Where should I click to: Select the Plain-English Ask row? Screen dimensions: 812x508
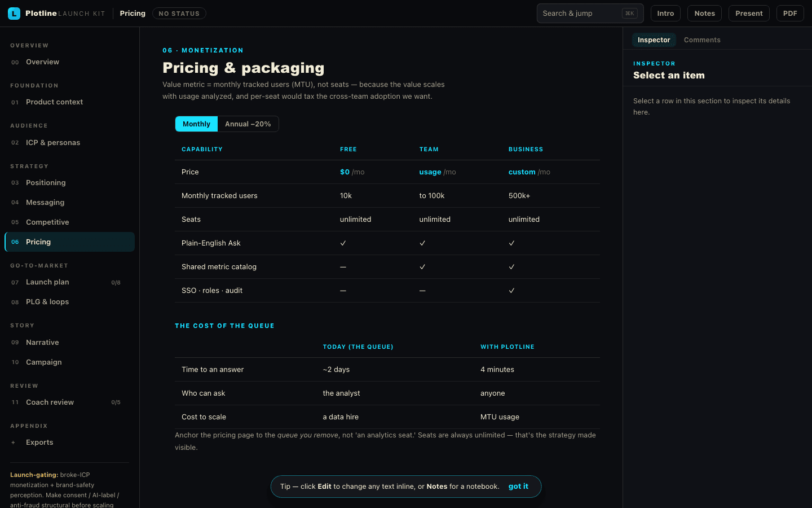click(387, 243)
